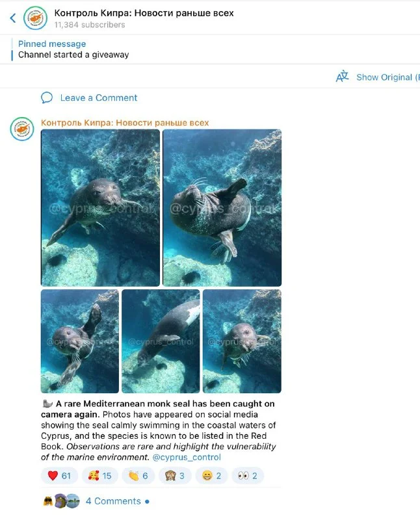Toggle the eyes reaction with 2
Screen dimensions: 420x520
tap(248, 476)
